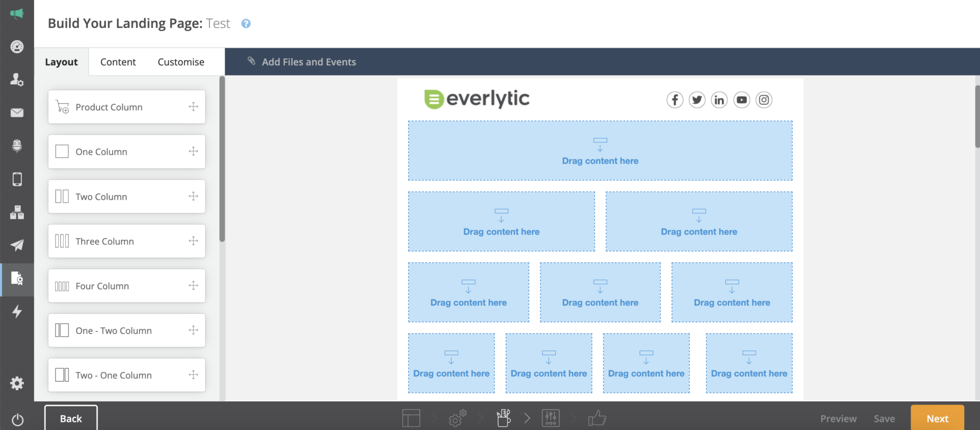Click the power logout icon
This screenshot has width=980, height=430.
[x=17, y=420]
